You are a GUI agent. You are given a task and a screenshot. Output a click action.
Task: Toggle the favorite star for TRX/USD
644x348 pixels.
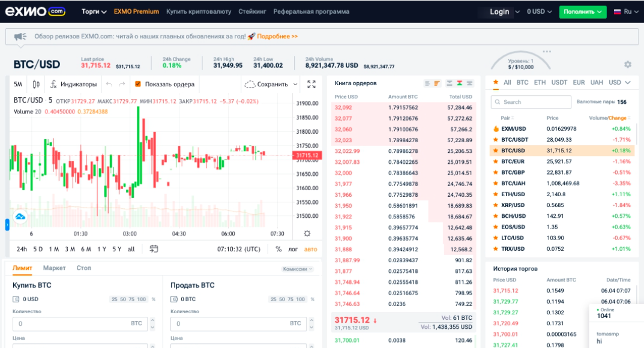pyautogui.click(x=496, y=248)
